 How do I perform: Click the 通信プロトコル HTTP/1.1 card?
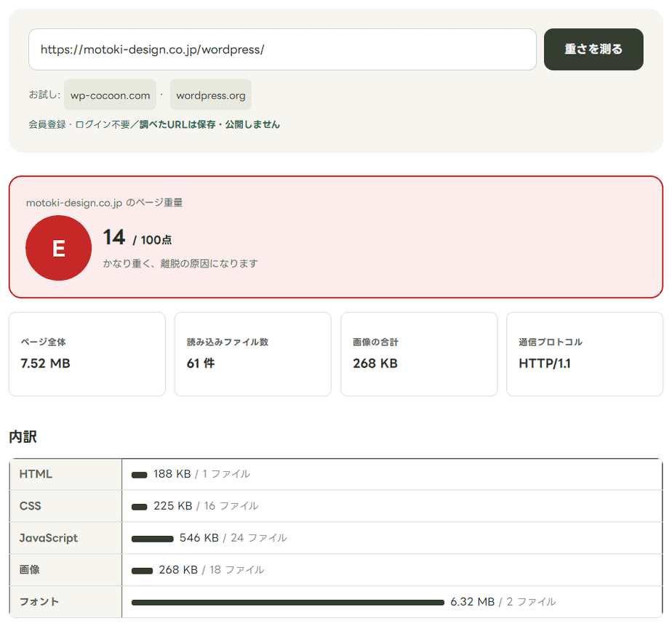tap(585, 354)
